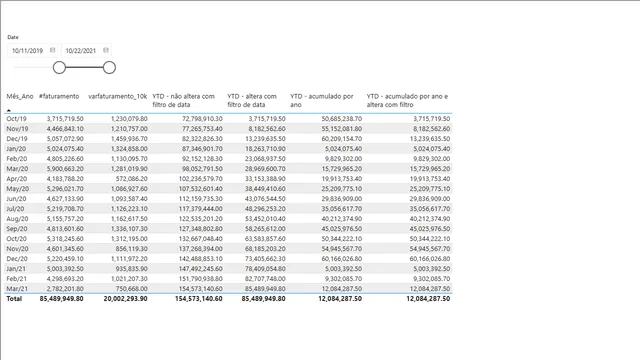Image resolution: width=640 pixels, height=360 pixels.
Task: Select the Nov/20 row label
Action: 17,249
